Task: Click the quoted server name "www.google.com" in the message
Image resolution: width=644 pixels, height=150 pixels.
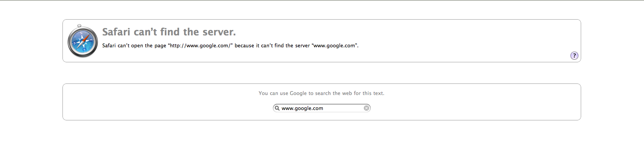Action: [334, 45]
